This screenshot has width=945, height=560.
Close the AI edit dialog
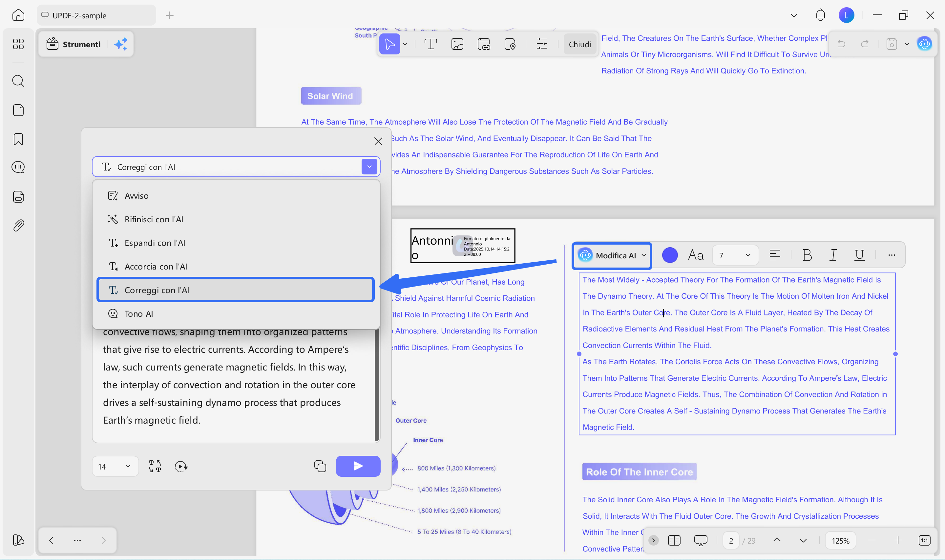point(378,141)
